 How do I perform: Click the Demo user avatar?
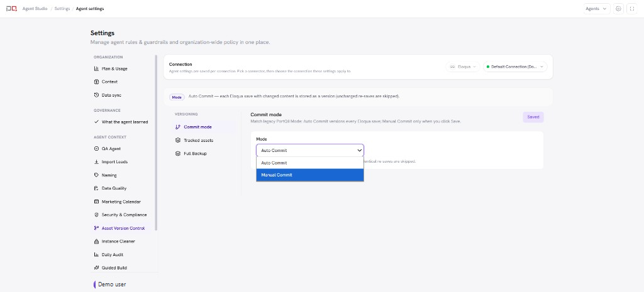point(95,284)
